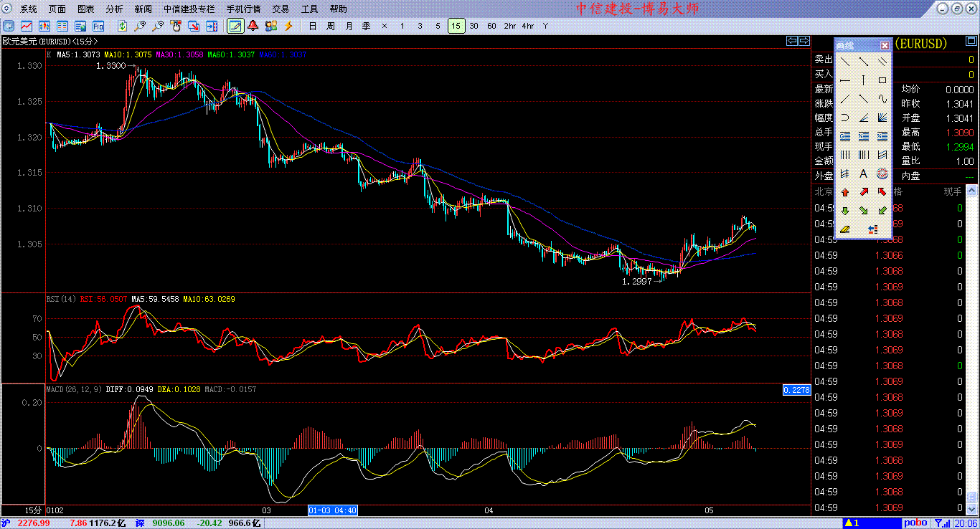Select the green down arrow marker

click(845, 211)
